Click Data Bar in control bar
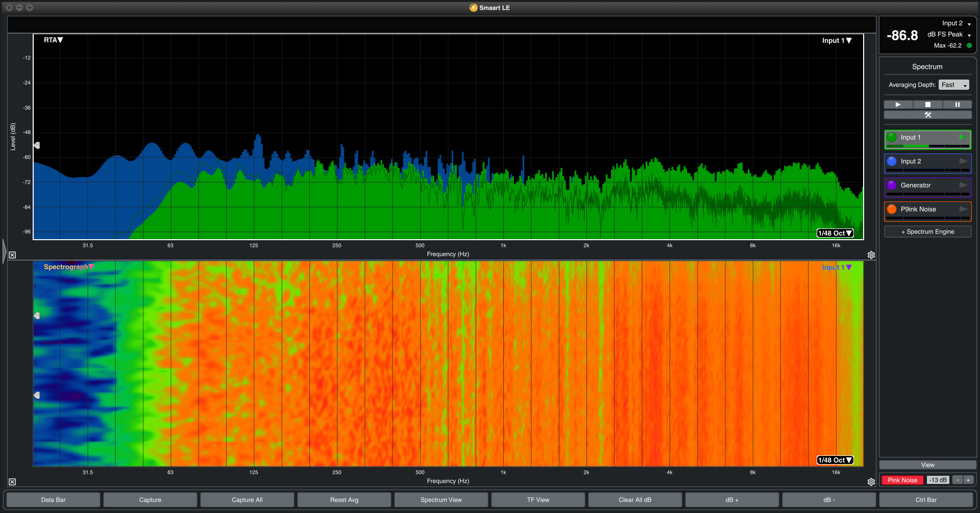 pyautogui.click(x=53, y=500)
